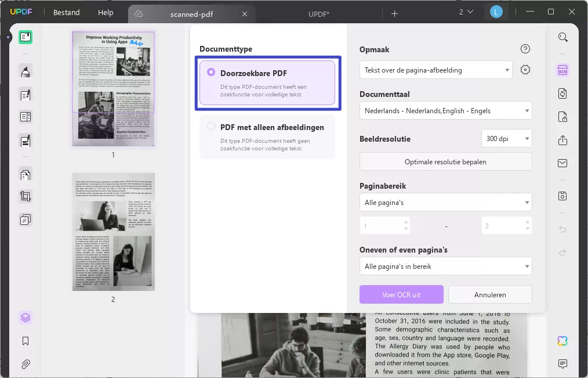Select the OCR tool icon
Viewport: 588px width, 378px height.
click(x=562, y=70)
